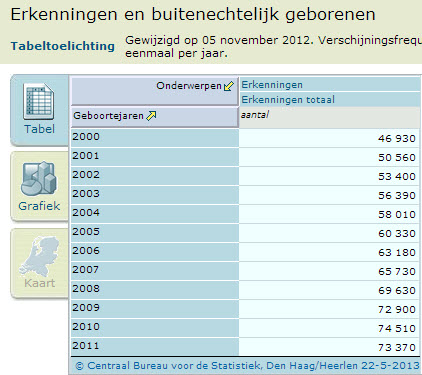Click yellow arrow next to Onderwerpen
The height and width of the screenshot is (375, 422).
click(x=229, y=86)
